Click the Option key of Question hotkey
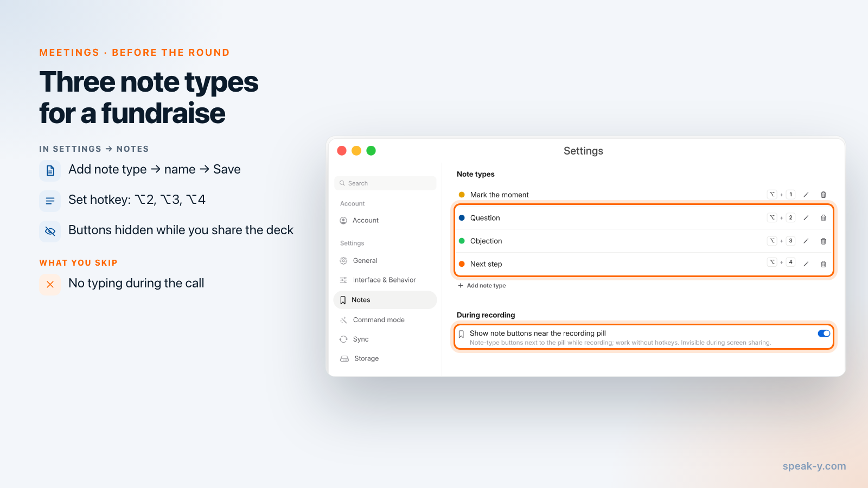The width and height of the screenshot is (868, 488). (772, 217)
